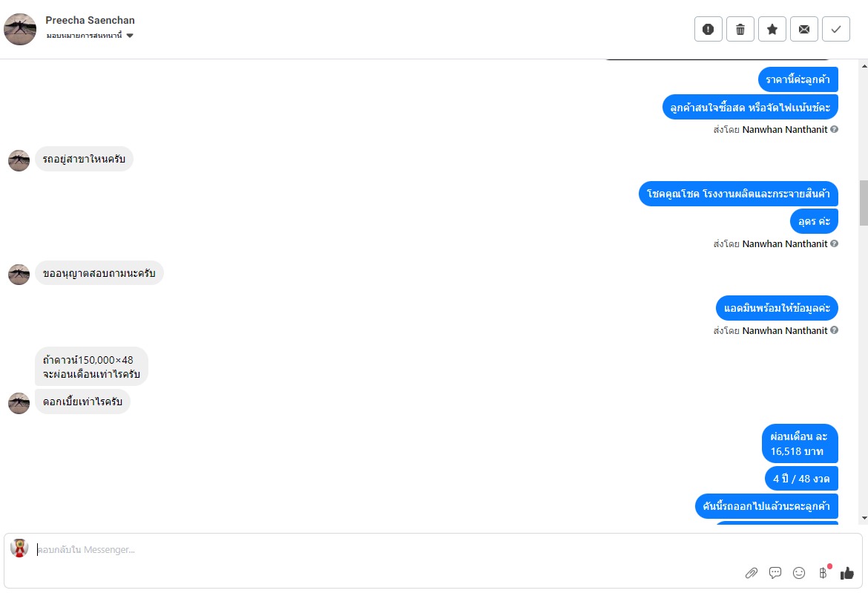Image resolution: width=868 pixels, height=593 pixels.
Task: Send a thumbs-up like
Action: tap(847, 573)
